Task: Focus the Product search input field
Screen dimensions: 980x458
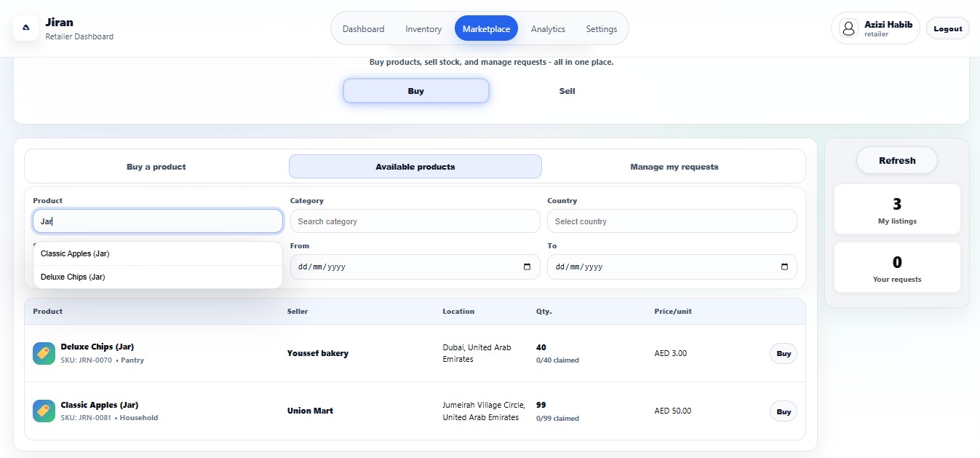Action: [157, 221]
